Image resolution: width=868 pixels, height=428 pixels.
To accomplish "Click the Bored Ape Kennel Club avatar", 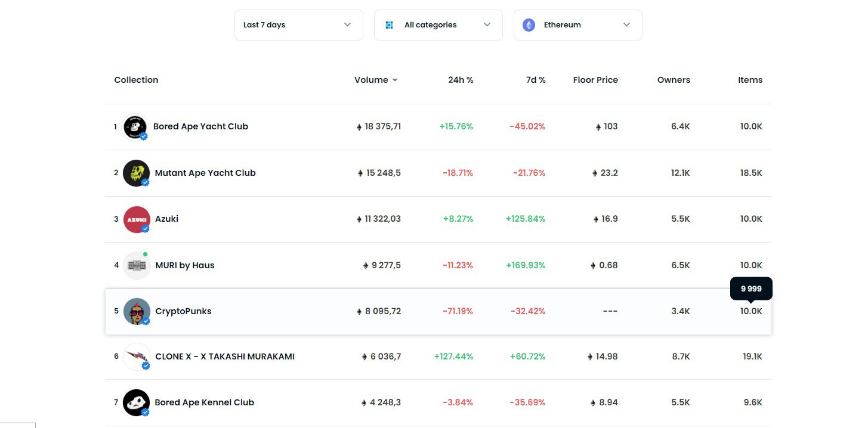I will point(136,402).
